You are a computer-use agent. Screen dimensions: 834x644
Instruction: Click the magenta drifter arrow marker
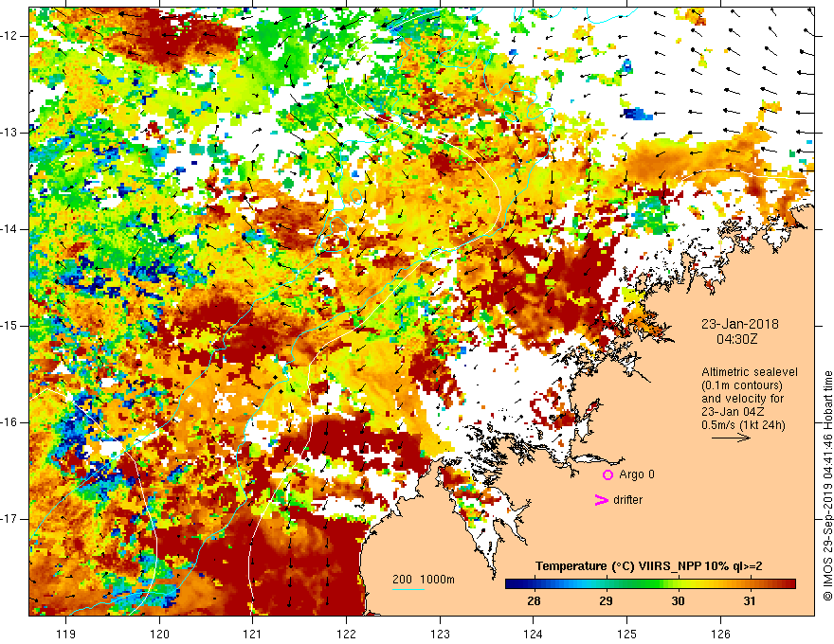pos(602,500)
